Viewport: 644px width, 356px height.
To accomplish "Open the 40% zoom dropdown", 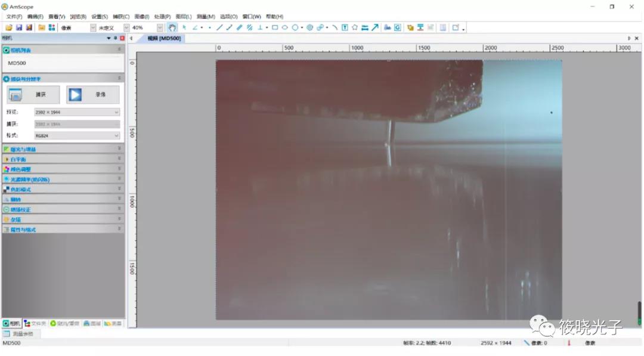I will [160, 28].
